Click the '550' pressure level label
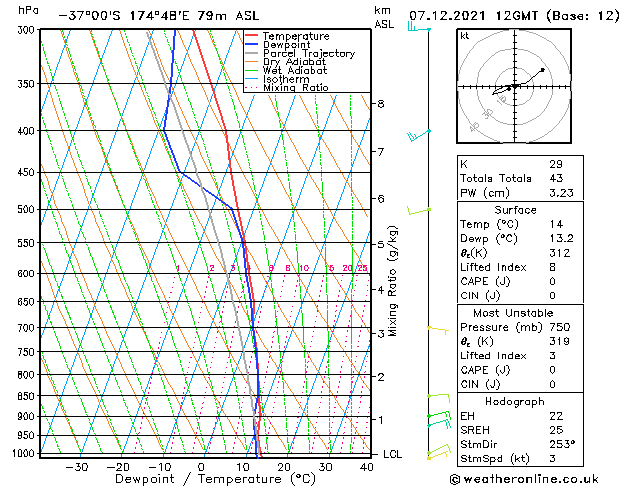Viewport: 629px width, 486px height. pyautogui.click(x=28, y=243)
